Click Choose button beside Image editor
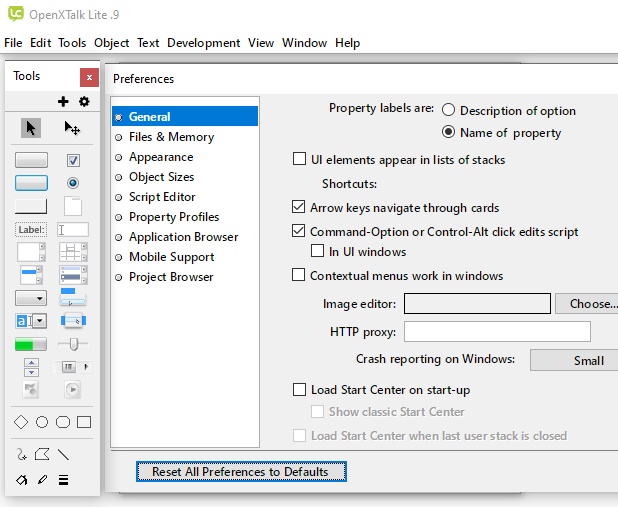 click(586, 304)
